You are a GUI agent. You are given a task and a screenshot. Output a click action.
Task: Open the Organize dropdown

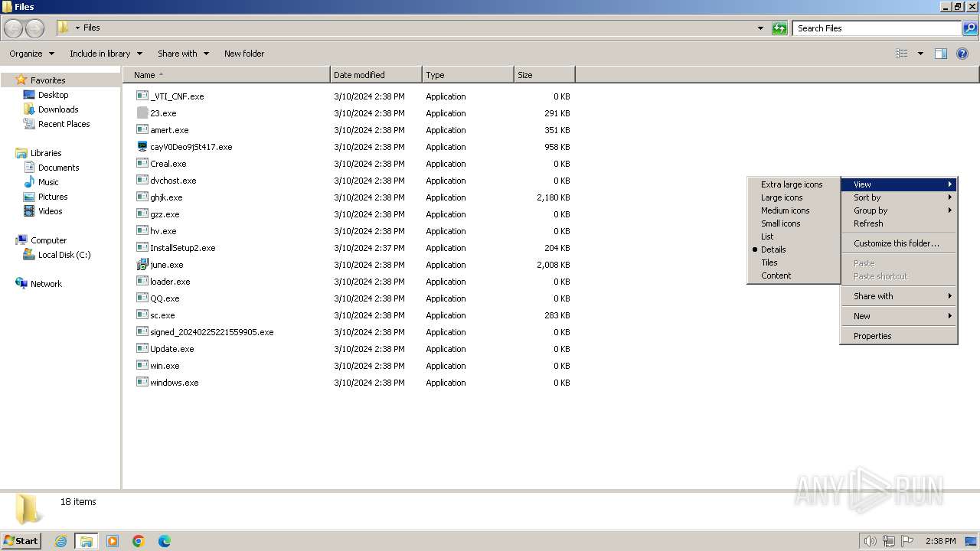coord(31,54)
